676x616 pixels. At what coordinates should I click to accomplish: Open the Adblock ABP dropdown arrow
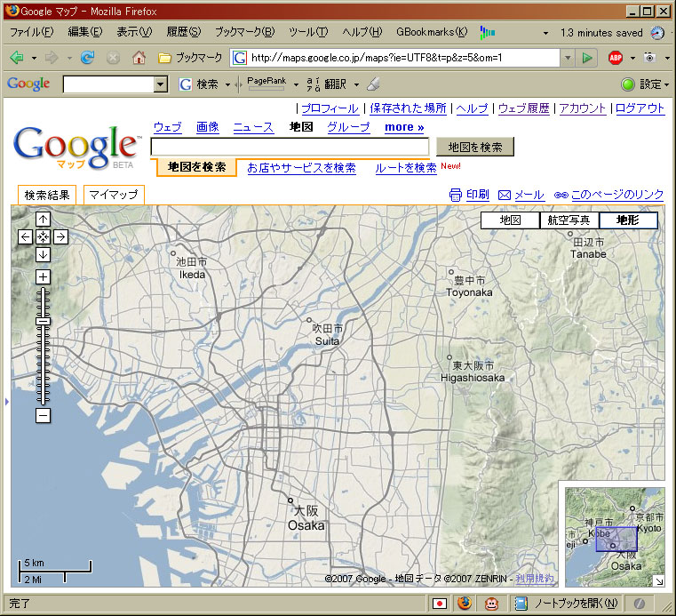coord(632,58)
